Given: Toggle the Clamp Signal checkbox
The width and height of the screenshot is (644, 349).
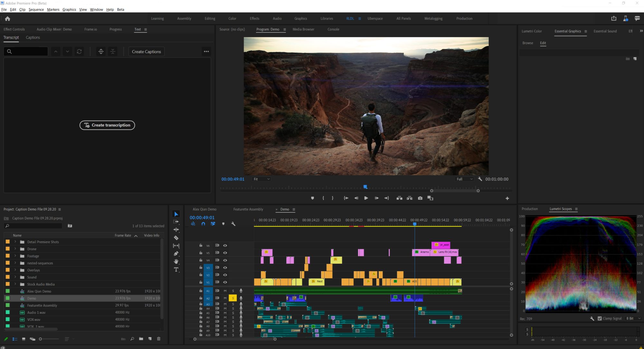Looking at the screenshot, I should pos(600,318).
